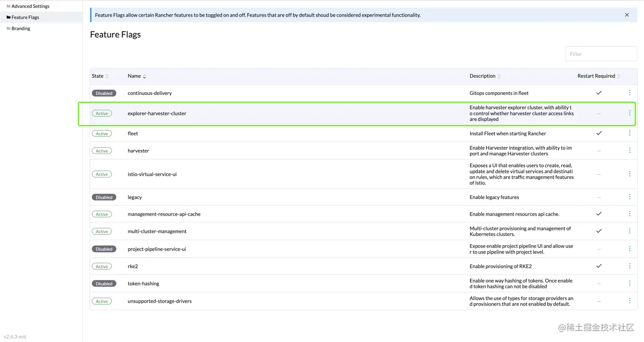Click the 'Install Fleet when starting Rancher' description
The height and width of the screenshot is (342, 644).
pos(508,133)
